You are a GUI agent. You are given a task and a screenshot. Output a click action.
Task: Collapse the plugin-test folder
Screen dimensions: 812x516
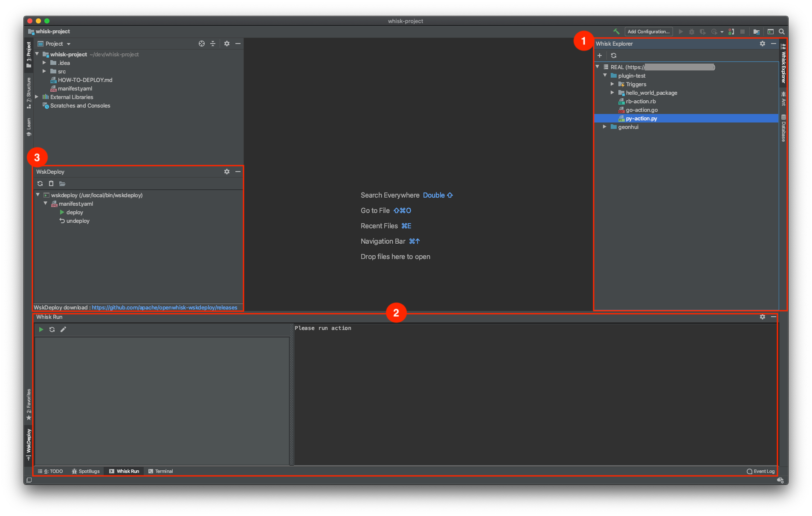(x=605, y=76)
